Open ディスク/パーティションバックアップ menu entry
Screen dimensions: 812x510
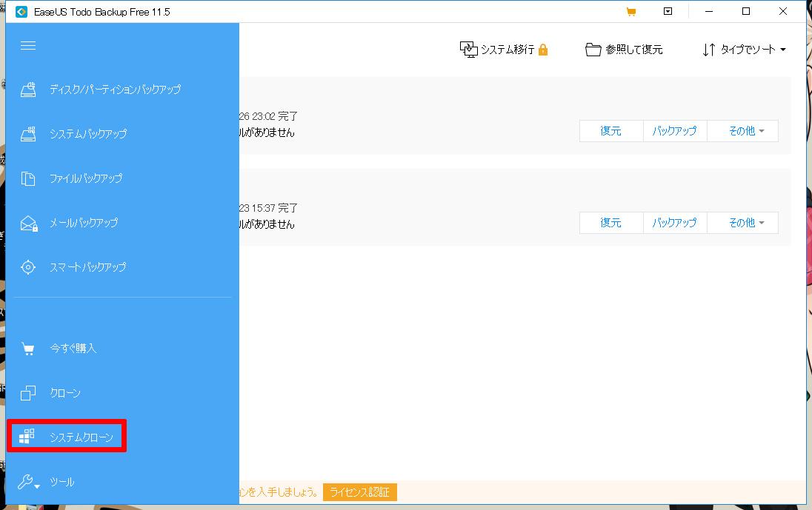[115, 90]
